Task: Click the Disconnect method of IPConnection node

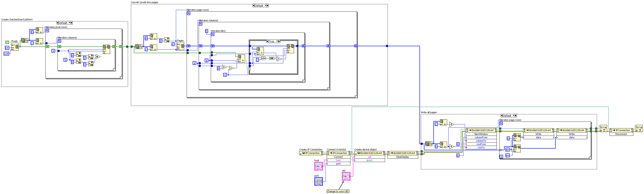Action: click(621, 134)
